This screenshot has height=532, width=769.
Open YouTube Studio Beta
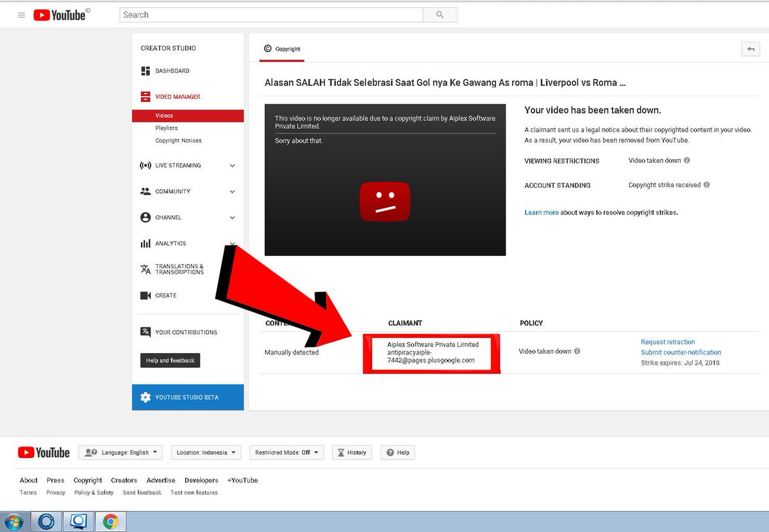188,397
